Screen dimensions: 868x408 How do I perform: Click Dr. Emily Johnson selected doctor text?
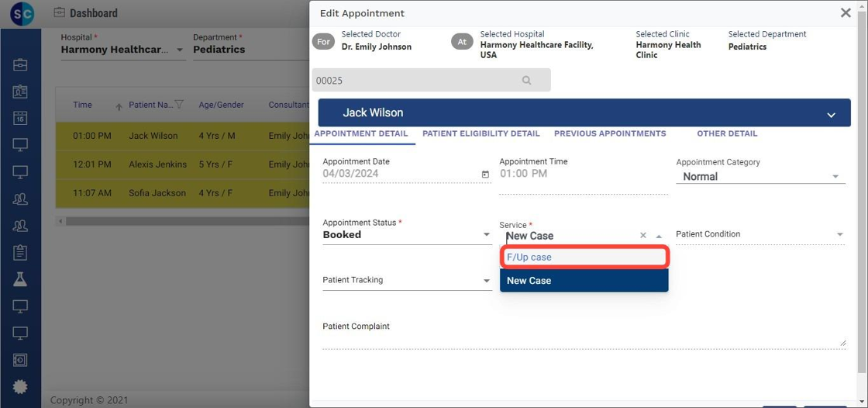pyautogui.click(x=377, y=47)
